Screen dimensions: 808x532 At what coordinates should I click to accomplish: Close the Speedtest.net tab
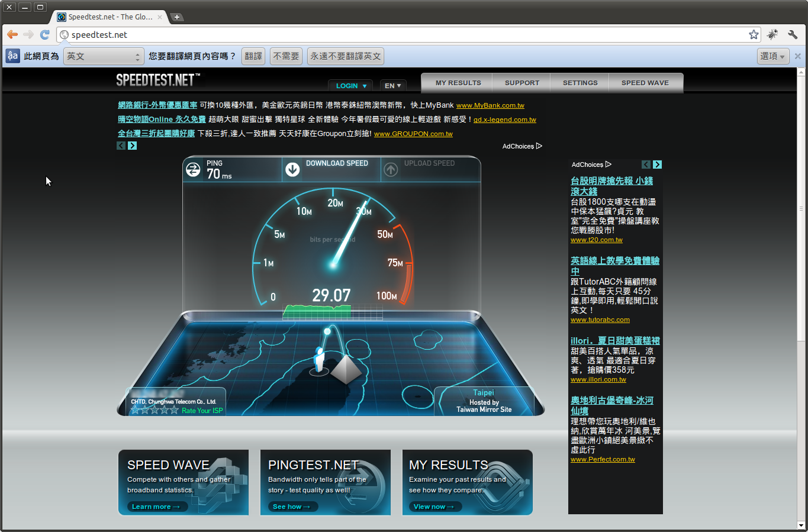coord(160,17)
